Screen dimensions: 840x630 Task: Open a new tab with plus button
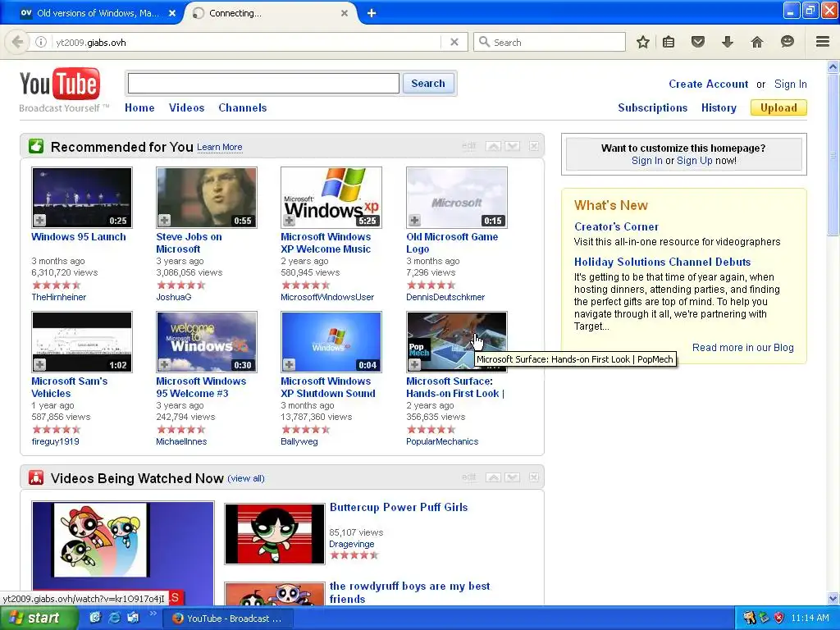(x=372, y=13)
